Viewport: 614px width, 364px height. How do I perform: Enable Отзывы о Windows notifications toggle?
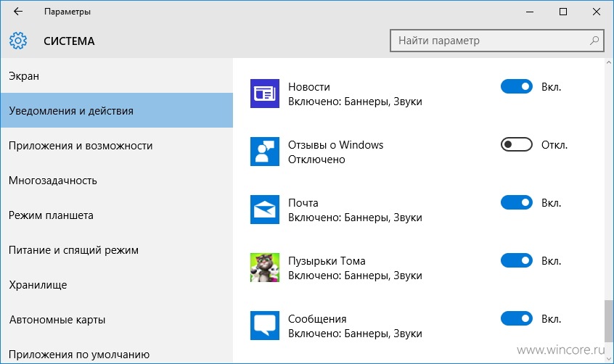coord(517,144)
